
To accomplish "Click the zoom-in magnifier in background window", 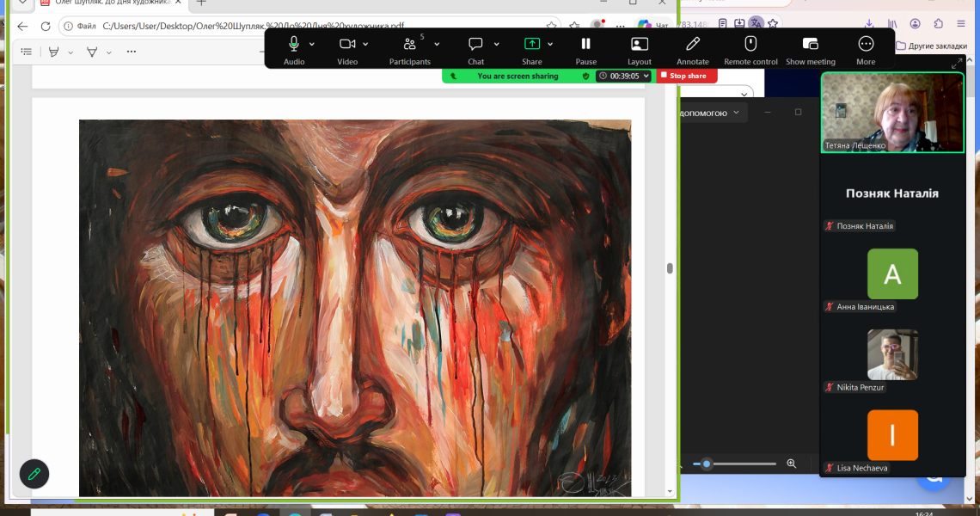I will pos(791,464).
